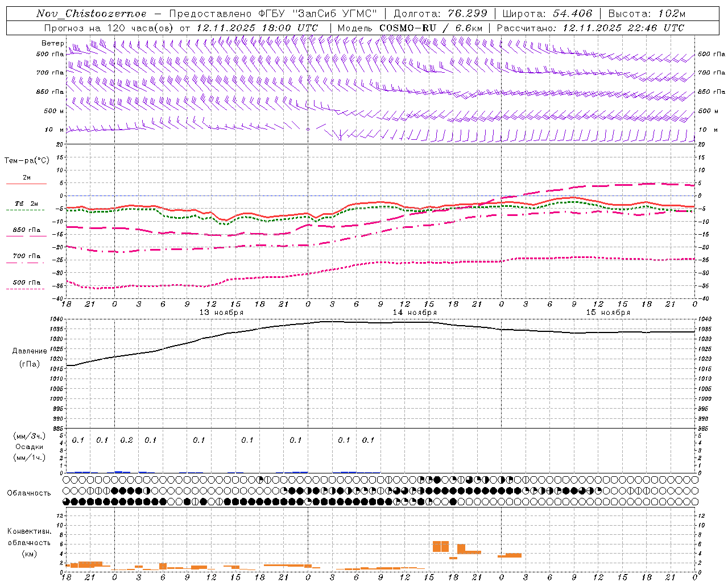Screen dimensions: 728x582
Task: Click the 'Тем-ра(°C)' temperature label
Action: pyautogui.click(x=27, y=161)
